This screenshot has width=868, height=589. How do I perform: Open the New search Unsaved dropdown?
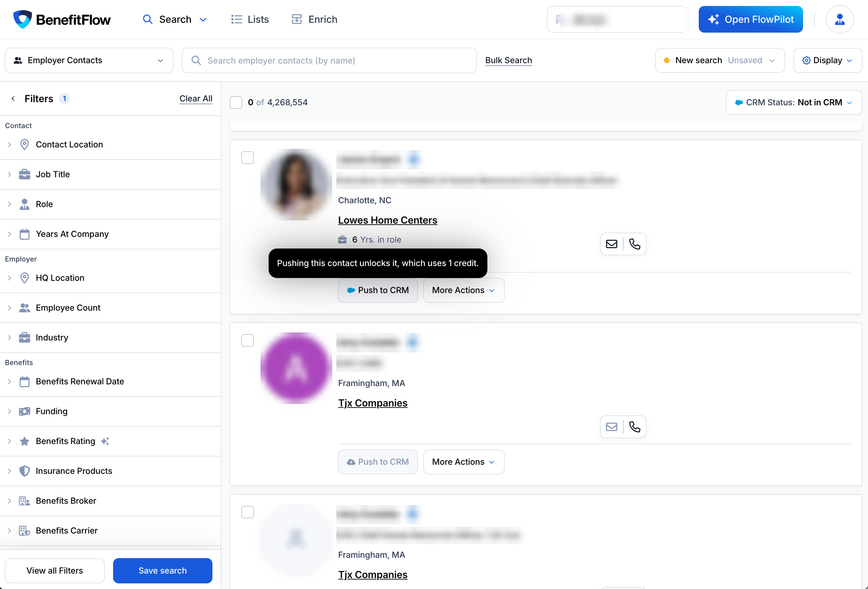tap(720, 60)
